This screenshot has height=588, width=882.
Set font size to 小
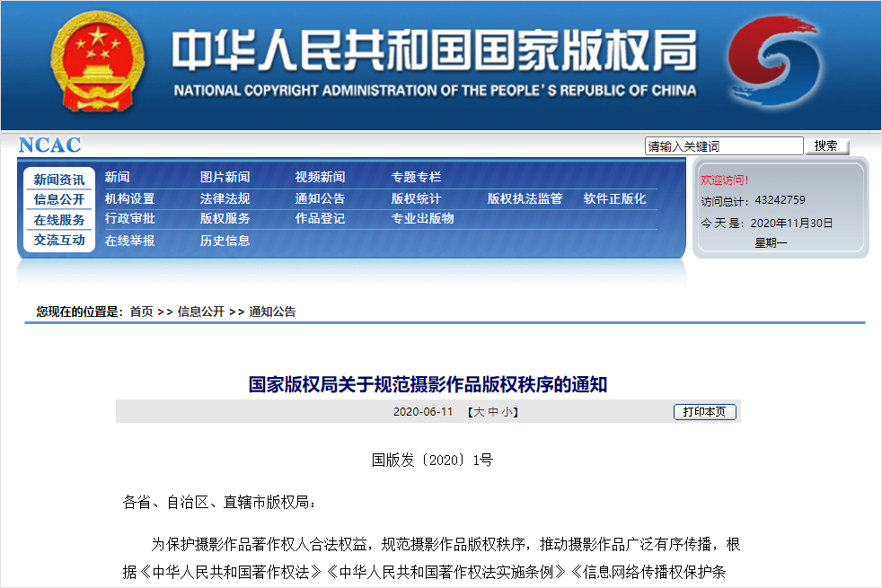click(507, 412)
